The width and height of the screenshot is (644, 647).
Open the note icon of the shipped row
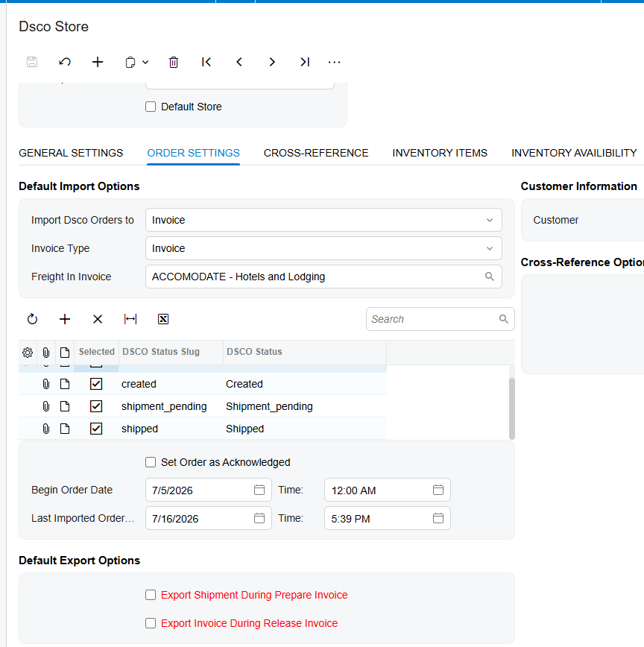(x=65, y=429)
